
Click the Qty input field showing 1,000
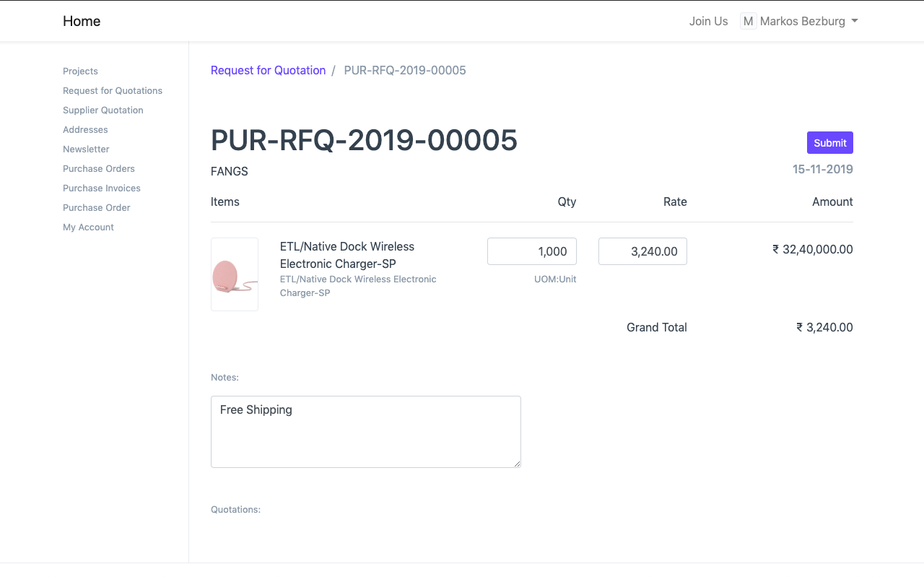point(531,251)
